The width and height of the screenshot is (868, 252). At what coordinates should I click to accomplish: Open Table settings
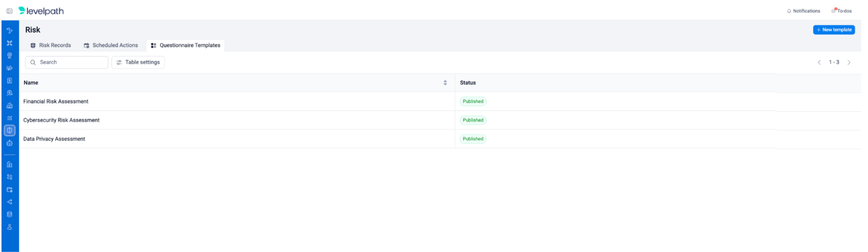138,62
